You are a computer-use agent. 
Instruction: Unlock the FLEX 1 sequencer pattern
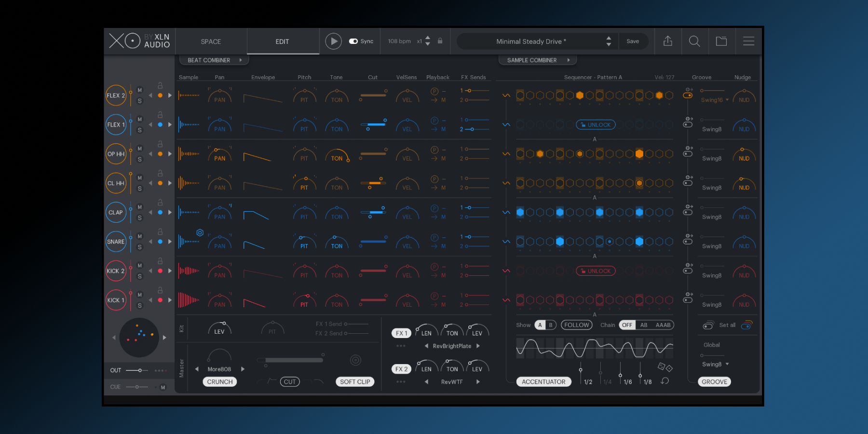pos(596,125)
